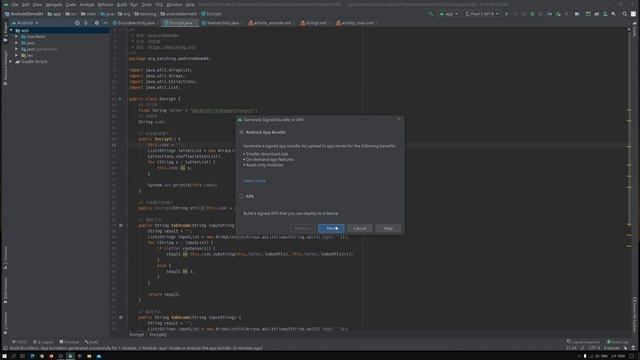Open the Event Log tool window
Image resolution: width=640 pixels, height=360 pixels.
coord(617,342)
